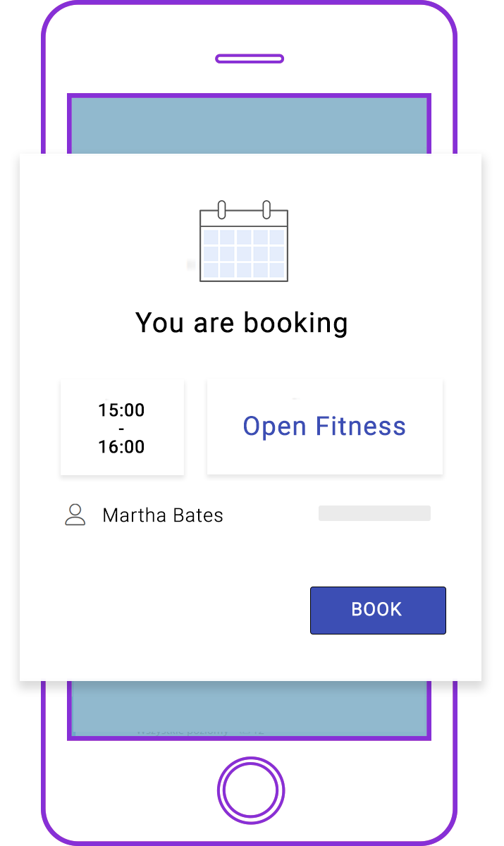504x846 pixels.
Task: Click the Open Fitness card background
Action: (x=324, y=427)
